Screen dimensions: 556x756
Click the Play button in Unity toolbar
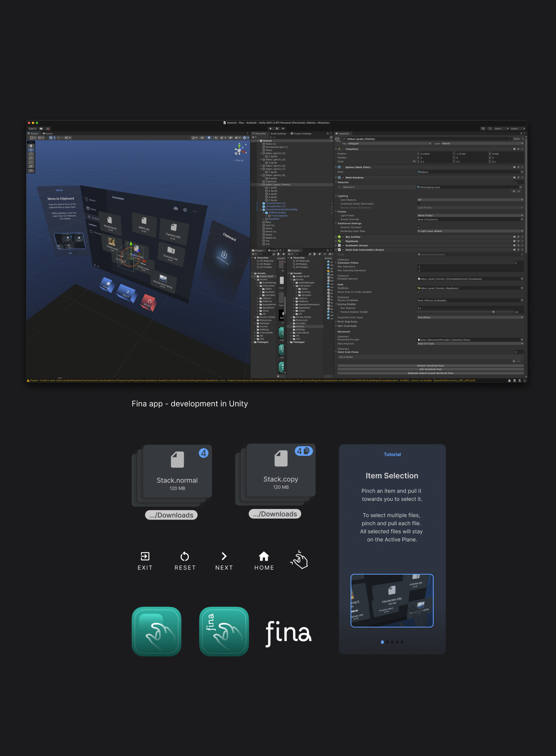tap(271, 129)
